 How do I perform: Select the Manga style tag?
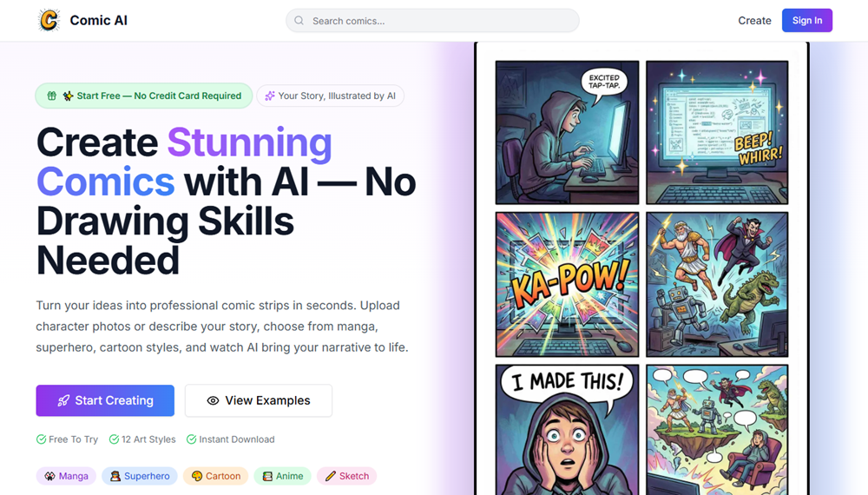point(67,476)
